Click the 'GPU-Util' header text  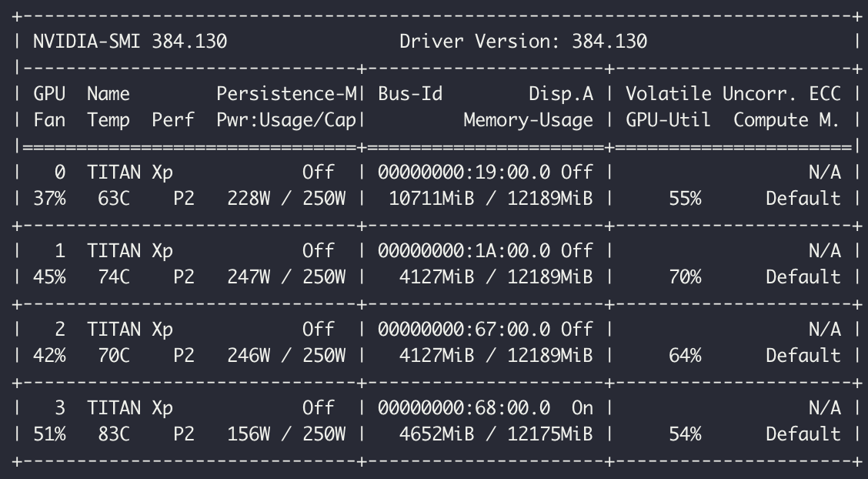(x=668, y=120)
